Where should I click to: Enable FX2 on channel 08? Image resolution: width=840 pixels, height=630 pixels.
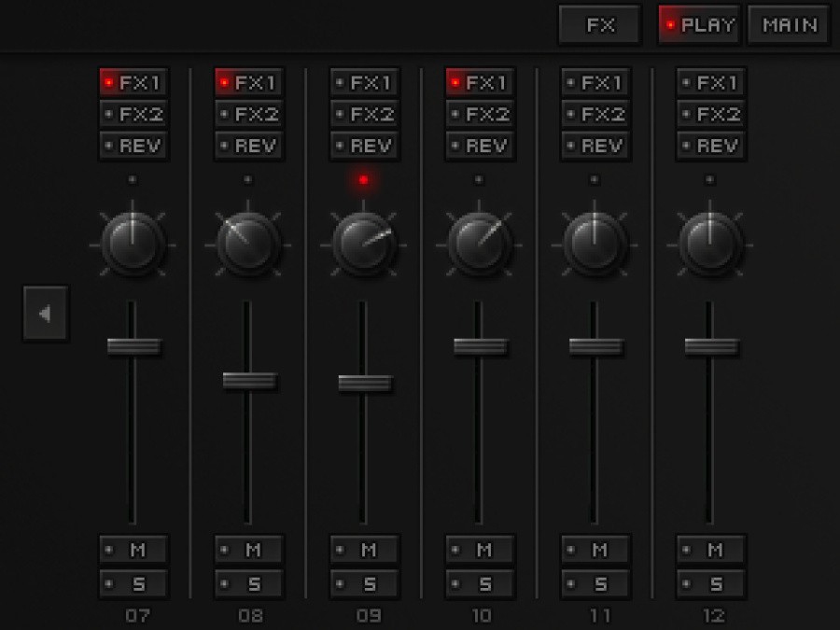[x=248, y=114]
